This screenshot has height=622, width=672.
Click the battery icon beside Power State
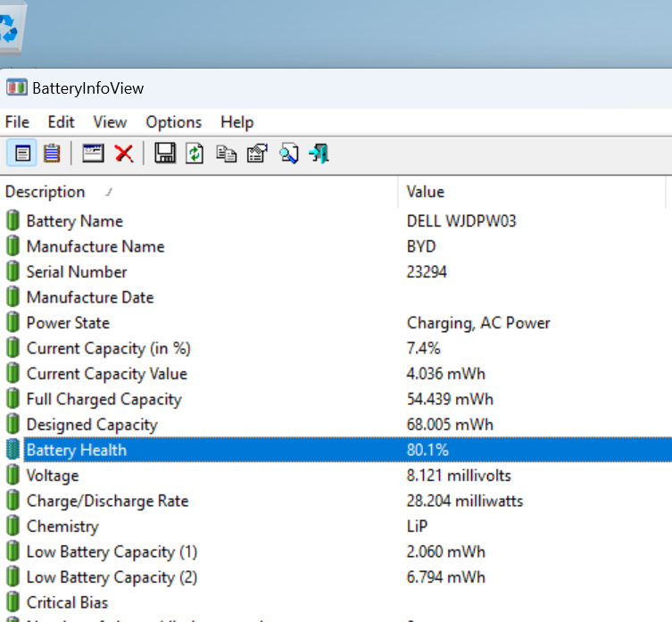click(12, 322)
